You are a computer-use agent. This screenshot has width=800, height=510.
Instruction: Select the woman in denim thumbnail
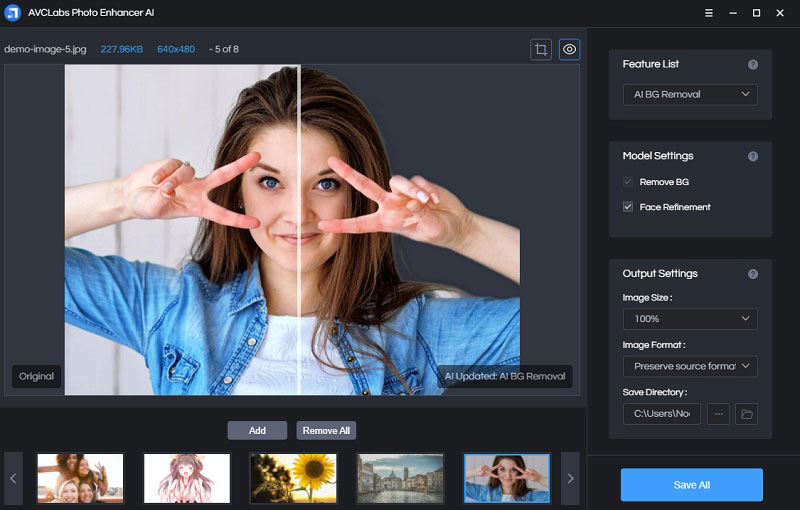click(507, 478)
